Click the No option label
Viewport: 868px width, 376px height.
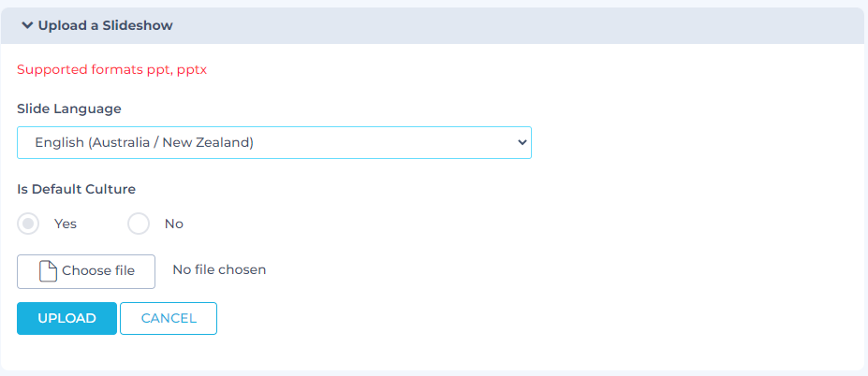tap(174, 224)
